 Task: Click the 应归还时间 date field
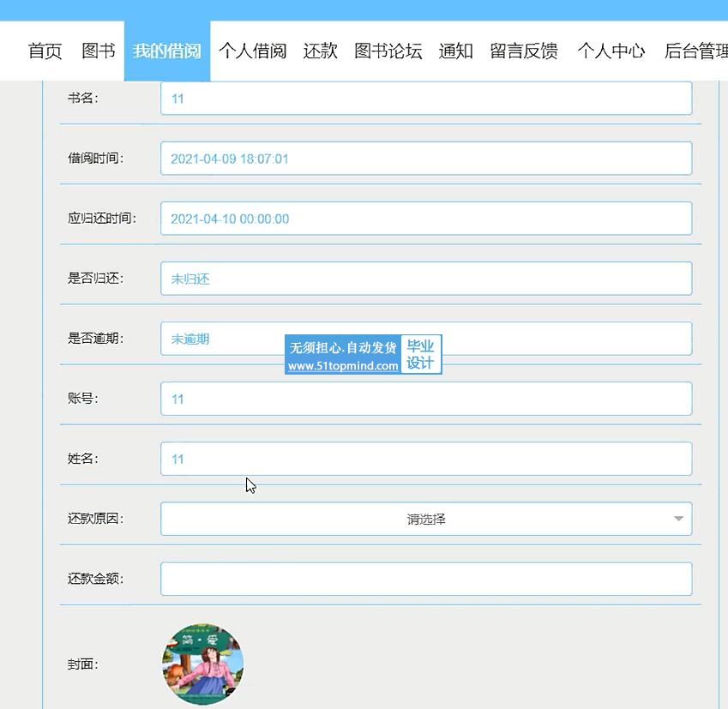point(426,219)
